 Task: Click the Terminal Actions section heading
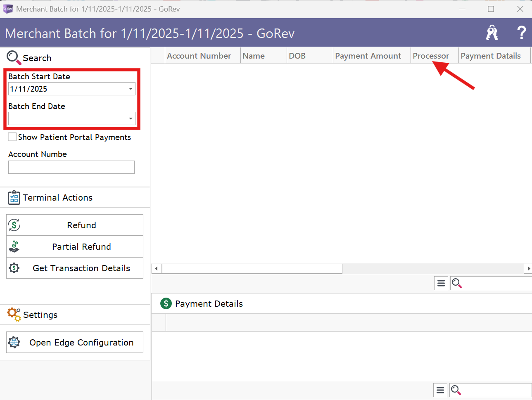tap(57, 198)
